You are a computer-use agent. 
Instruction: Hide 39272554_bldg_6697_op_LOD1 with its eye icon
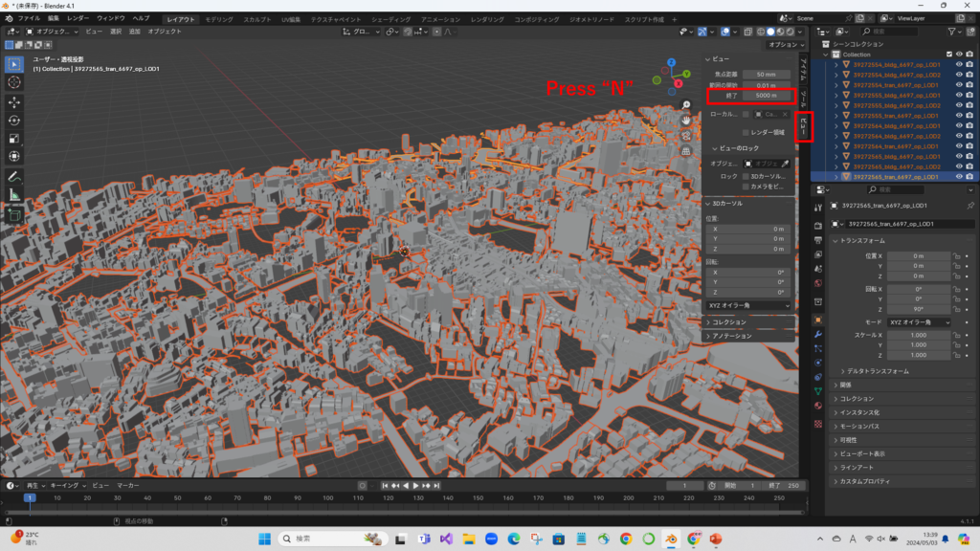pyautogui.click(x=958, y=64)
